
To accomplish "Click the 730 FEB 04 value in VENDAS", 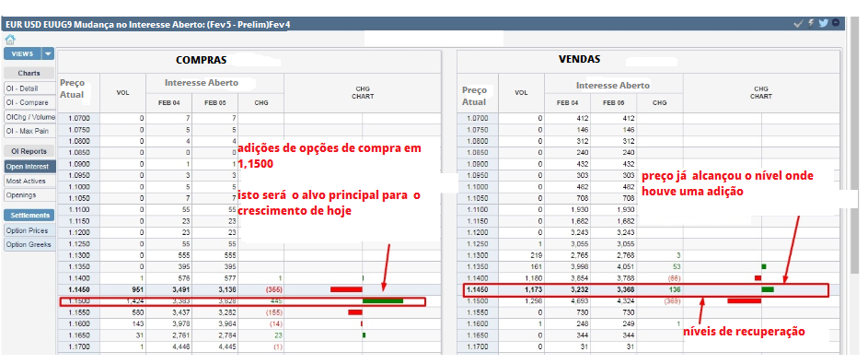I will (583, 312).
